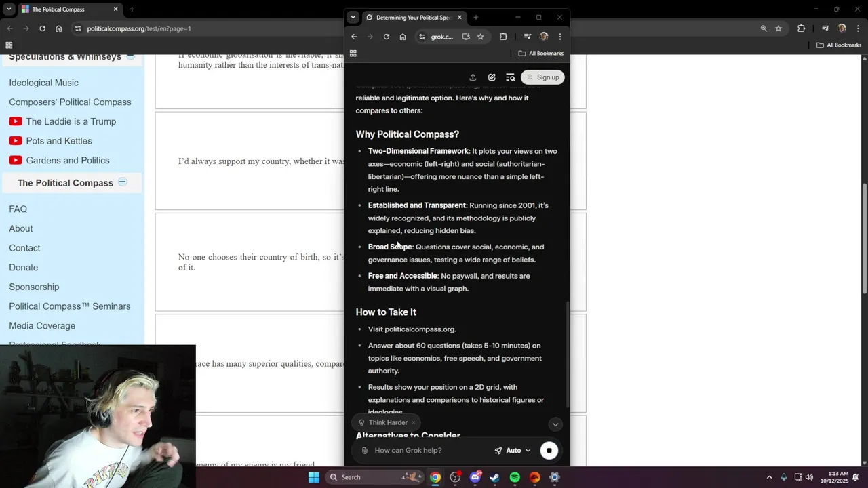Image resolution: width=868 pixels, height=488 pixels.
Task: Open extensions in the Grok browser window
Action: (x=503, y=37)
